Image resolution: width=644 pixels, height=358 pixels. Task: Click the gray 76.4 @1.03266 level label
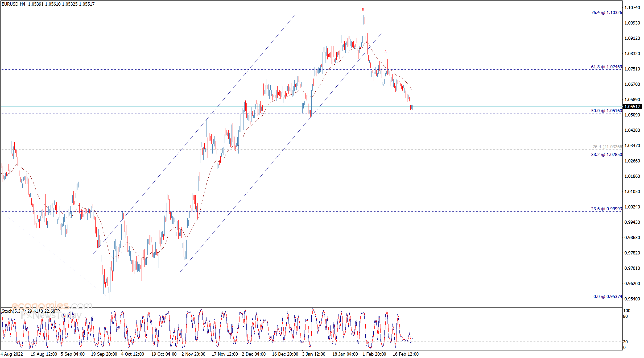click(x=607, y=147)
